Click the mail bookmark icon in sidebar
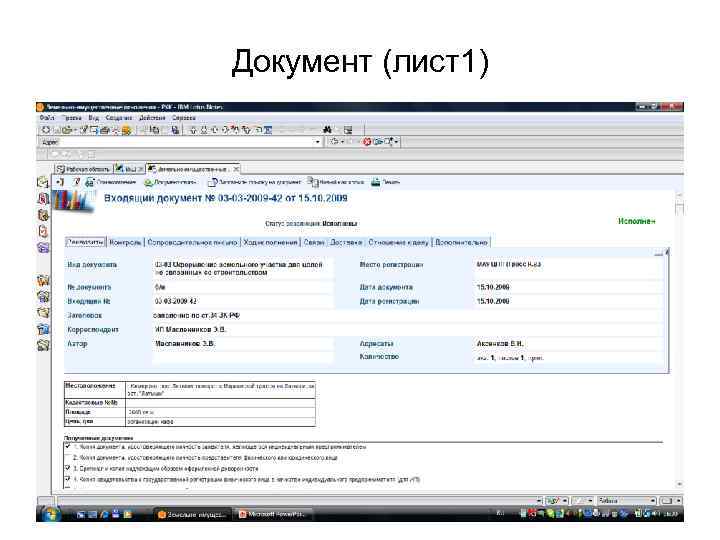 [43, 182]
